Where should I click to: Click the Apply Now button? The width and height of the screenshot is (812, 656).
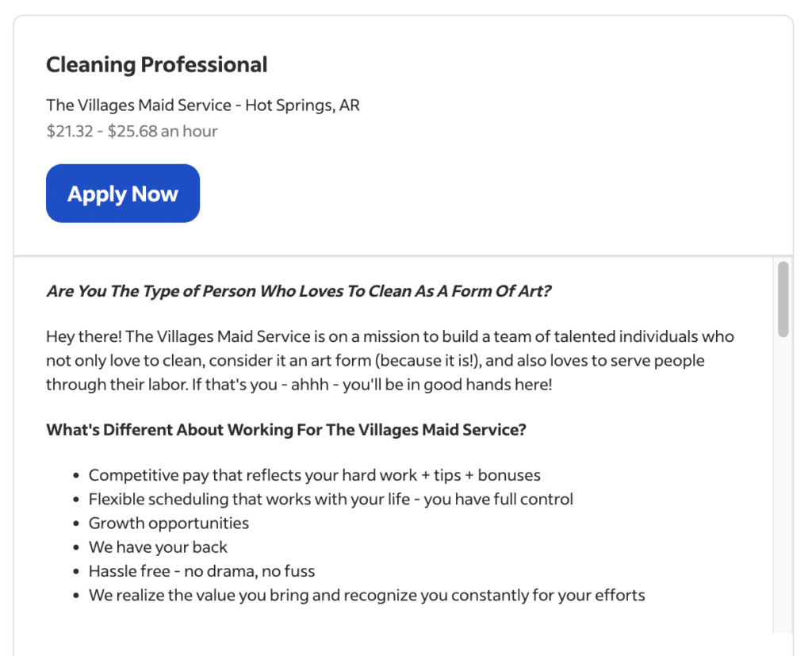(x=122, y=193)
